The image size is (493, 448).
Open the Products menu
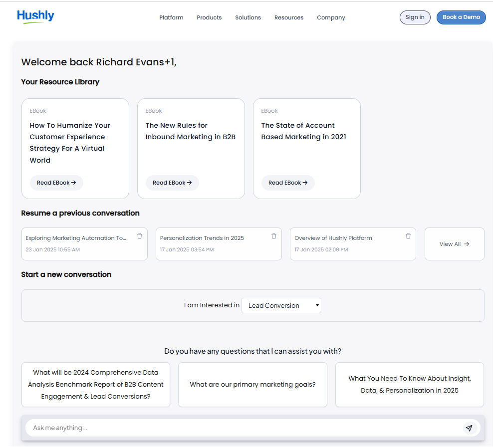point(209,17)
